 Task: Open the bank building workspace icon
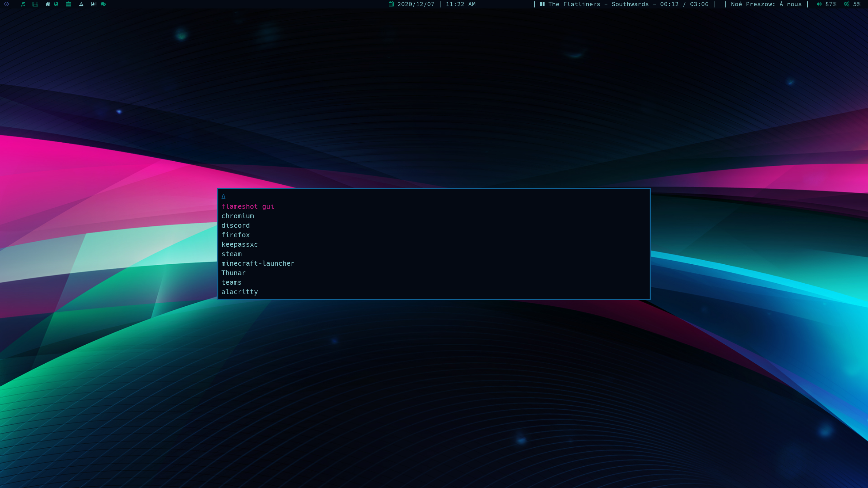pyautogui.click(x=68, y=4)
